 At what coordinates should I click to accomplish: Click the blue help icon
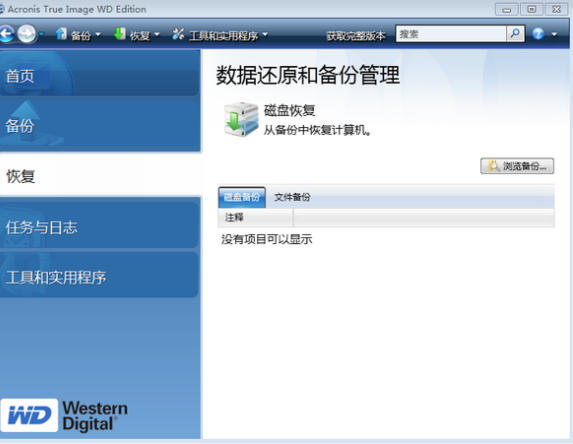click(x=538, y=34)
